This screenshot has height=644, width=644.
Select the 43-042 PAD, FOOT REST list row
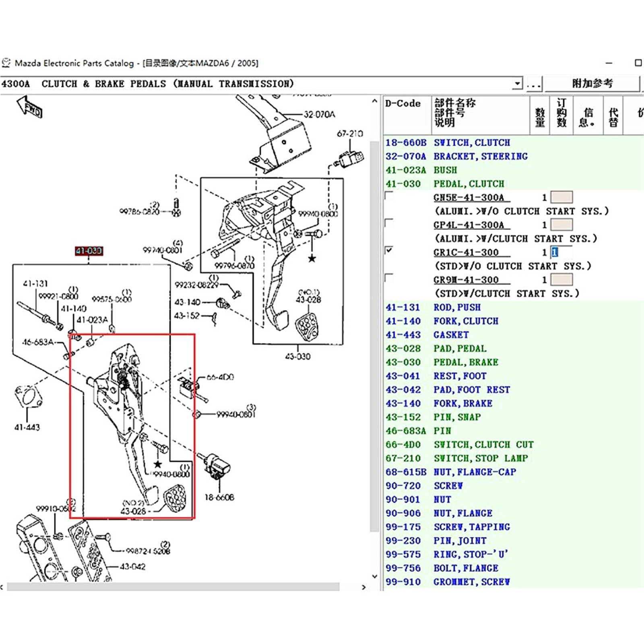[514, 389]
